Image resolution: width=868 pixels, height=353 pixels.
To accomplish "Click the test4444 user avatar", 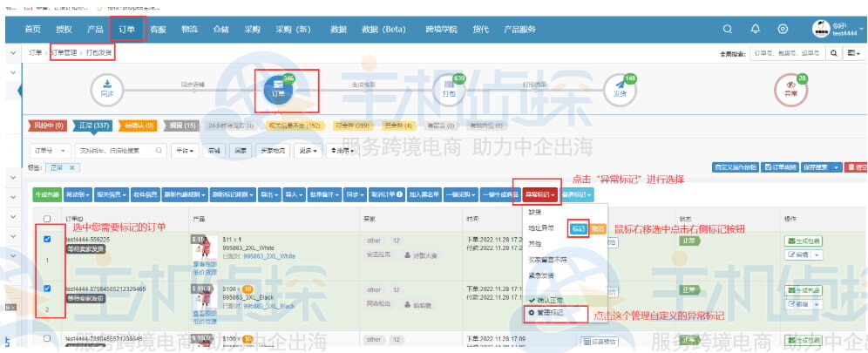I will click(821, 30).
